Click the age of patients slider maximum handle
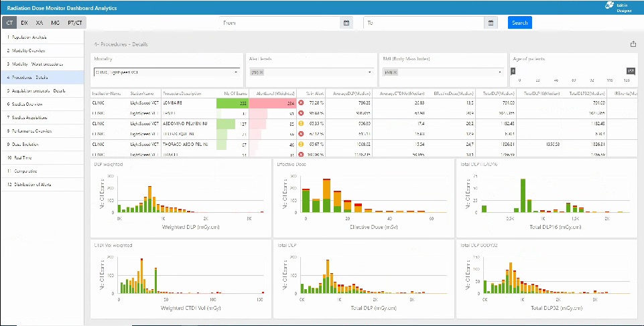Viewport: 644px width, 326px height. (631, 70)
